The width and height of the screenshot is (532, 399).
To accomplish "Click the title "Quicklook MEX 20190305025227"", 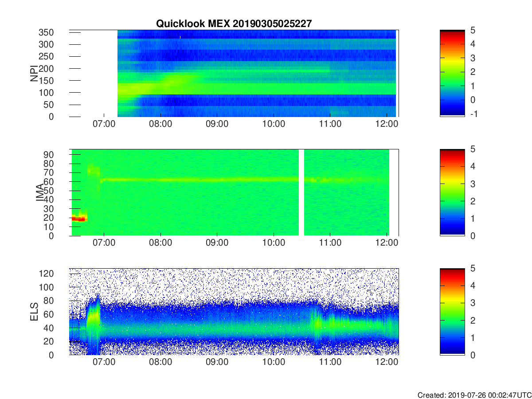I will 234,24.
